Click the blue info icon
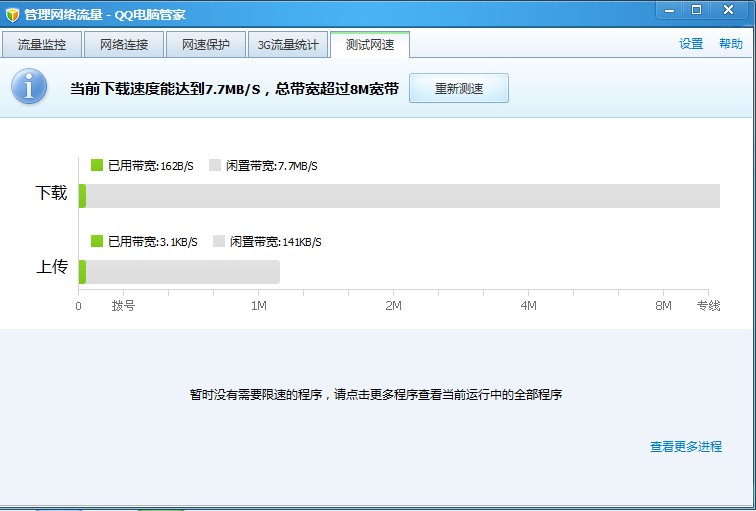Image resolution: width=756 pixels, height=511 pixels. (29, 86)
